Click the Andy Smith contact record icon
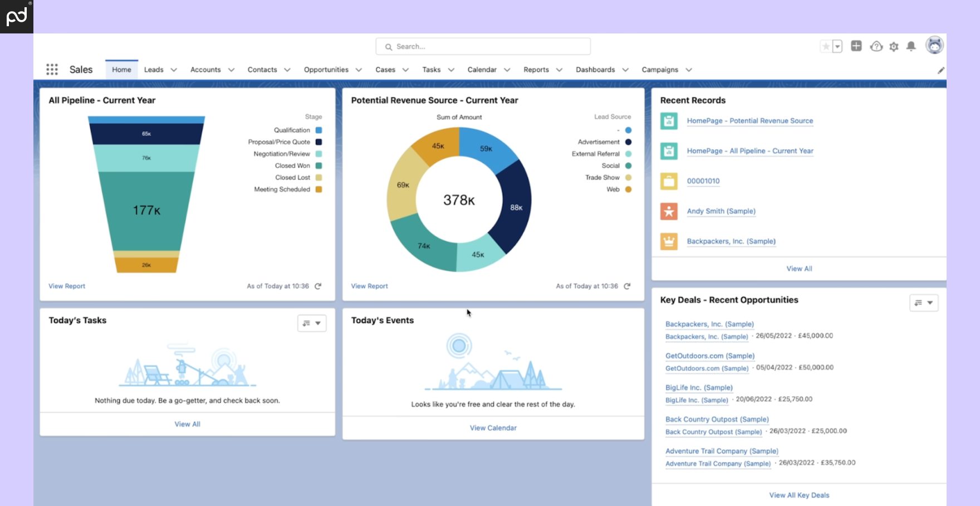Viewport: 980px width, 506px height. pyautogui.click(x=668, y=211)
